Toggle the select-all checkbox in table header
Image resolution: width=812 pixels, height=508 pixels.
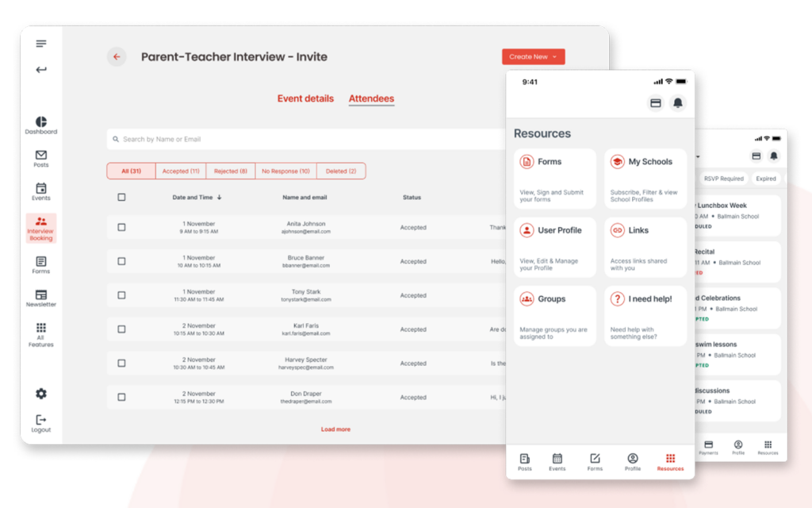(x=121, y=198)
